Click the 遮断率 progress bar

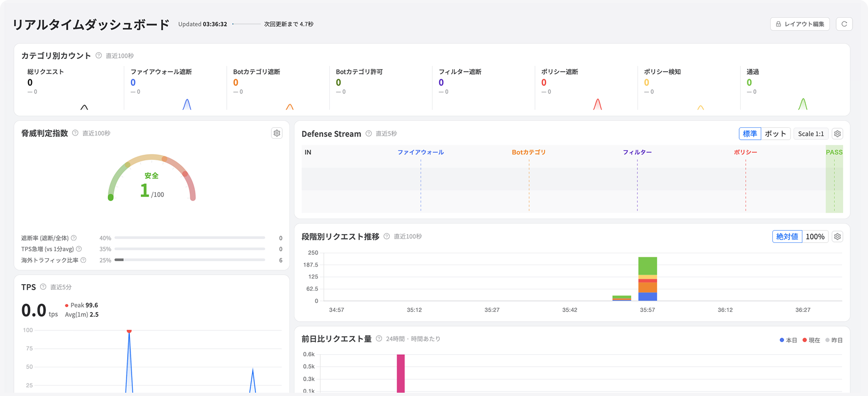190,238
